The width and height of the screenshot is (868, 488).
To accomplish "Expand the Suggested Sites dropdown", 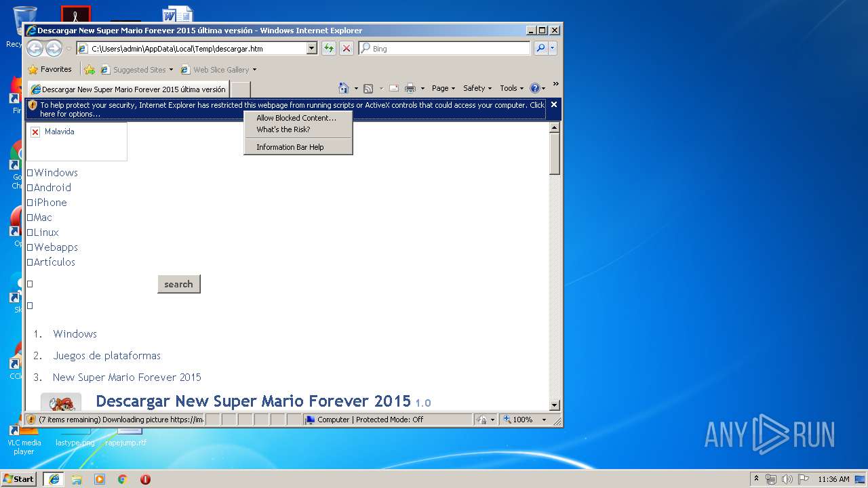I will point(171,70).
